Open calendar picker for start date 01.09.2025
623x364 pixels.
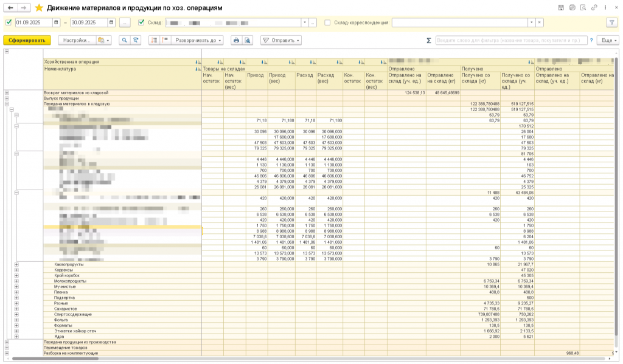pyautogui.click(x=57, y=22)
